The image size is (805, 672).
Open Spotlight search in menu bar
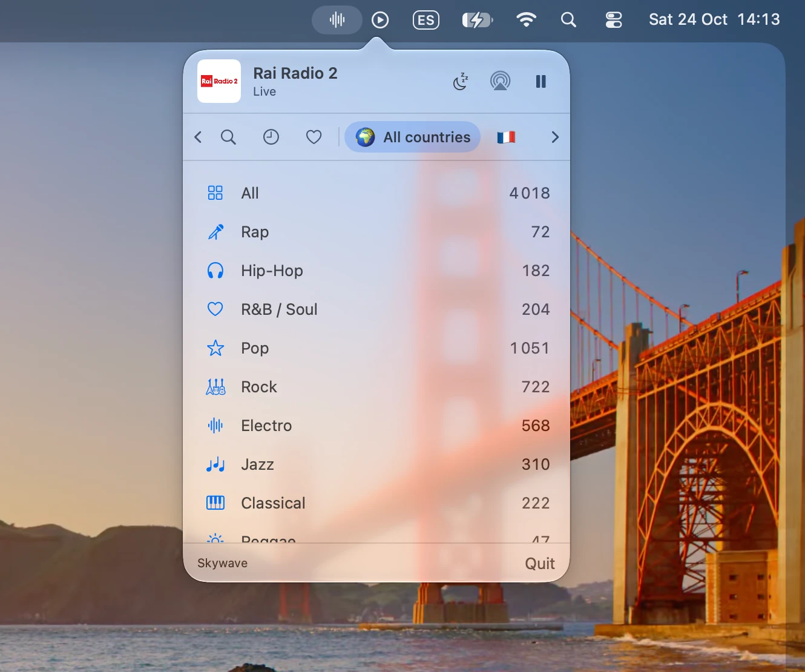click(568, 20)
